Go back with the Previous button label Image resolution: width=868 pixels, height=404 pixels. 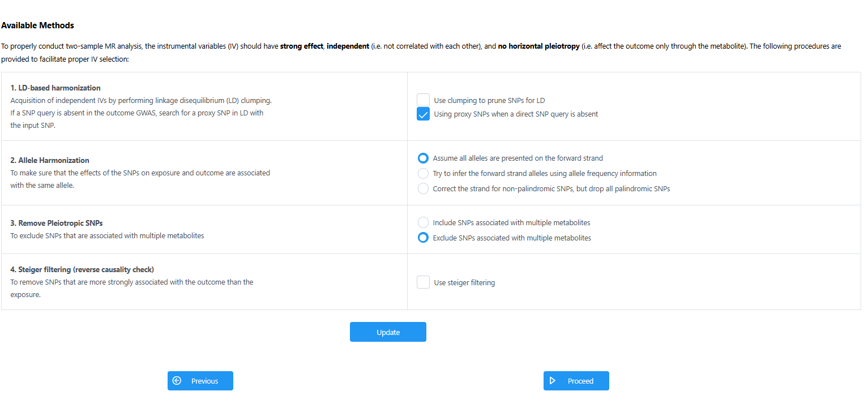204,381
